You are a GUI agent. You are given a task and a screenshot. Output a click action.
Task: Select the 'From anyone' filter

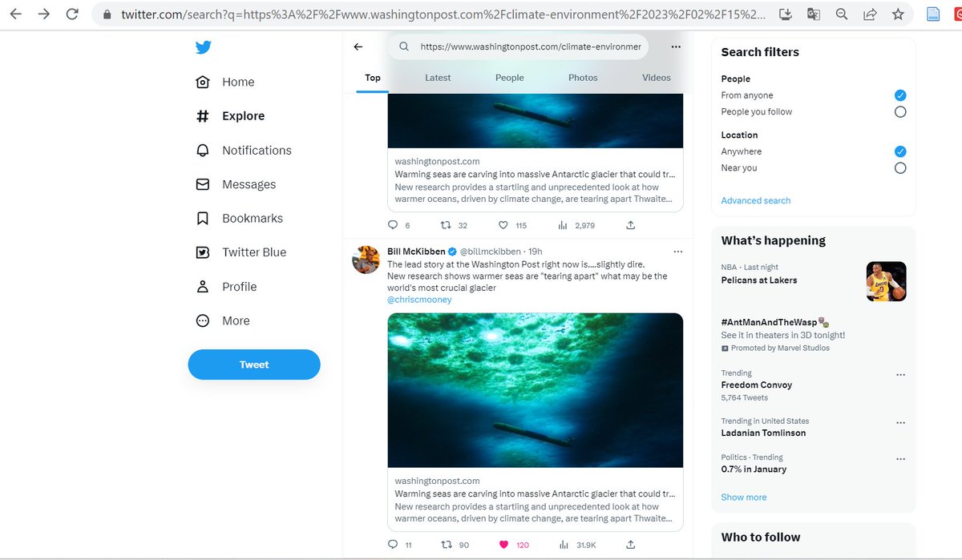point(899,95)
